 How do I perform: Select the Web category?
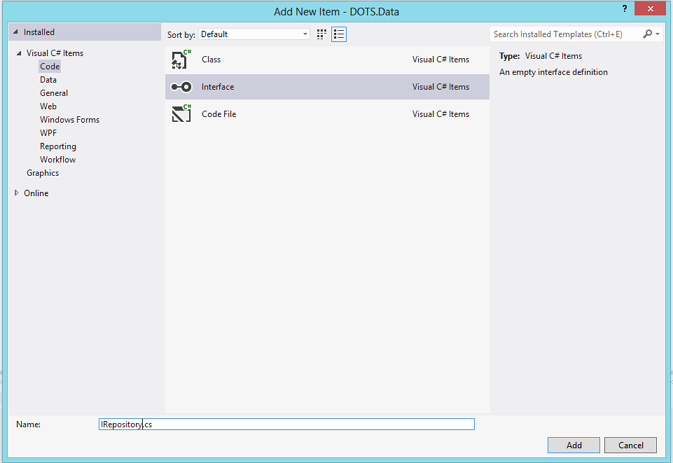pos(48,106)
